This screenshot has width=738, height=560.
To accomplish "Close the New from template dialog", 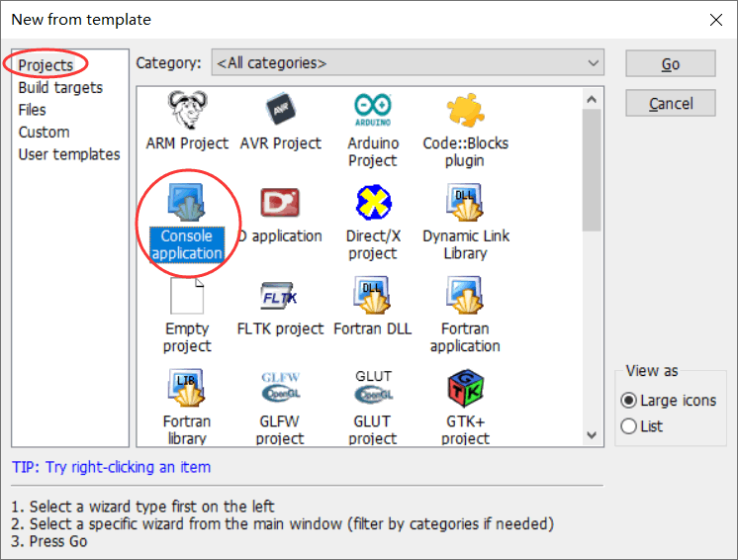I will (716, 20).
